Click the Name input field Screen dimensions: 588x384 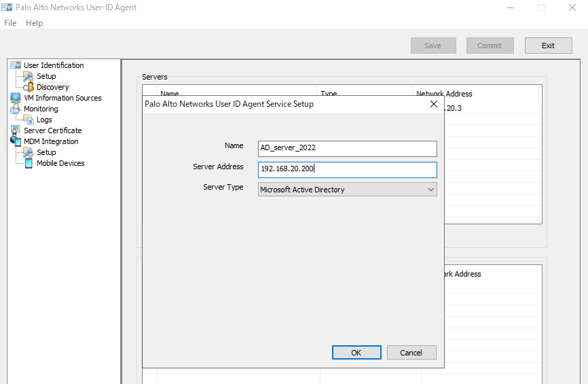click(x=347, y=149)
